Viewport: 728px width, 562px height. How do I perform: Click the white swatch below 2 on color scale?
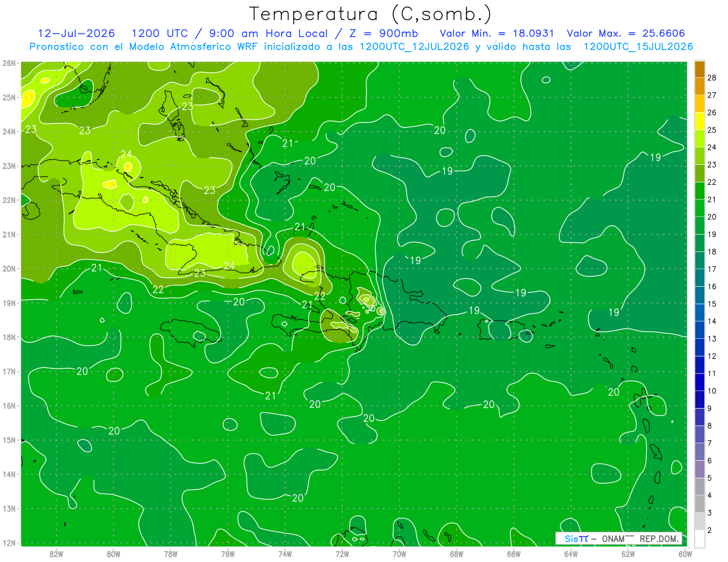pos(699,538)
